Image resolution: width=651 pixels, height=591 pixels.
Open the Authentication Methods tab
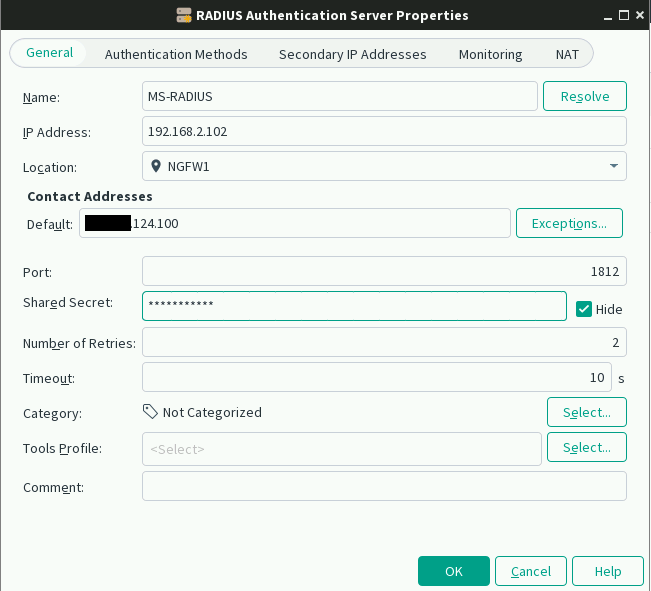tap(176, 54)
